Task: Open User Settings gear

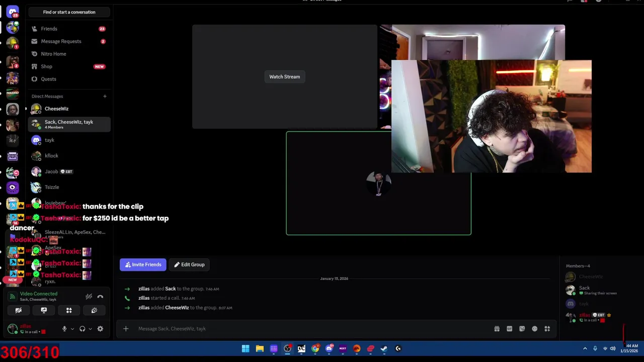Action: click(100, 329)
